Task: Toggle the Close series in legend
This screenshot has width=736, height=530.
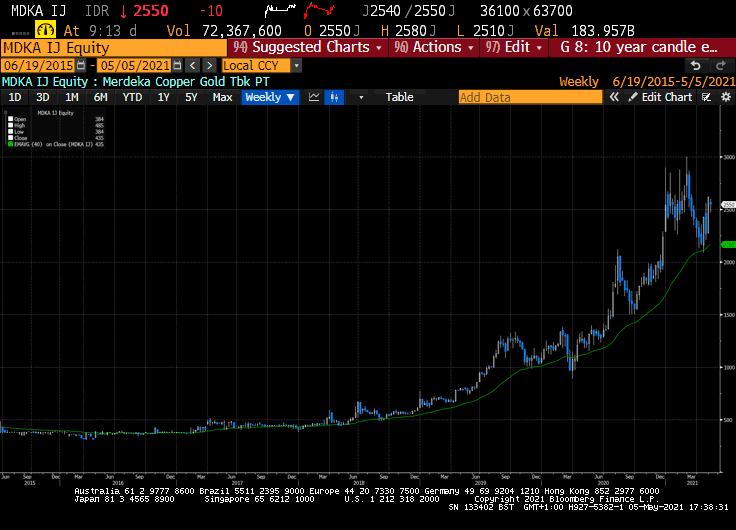Action: click(10, 138)
